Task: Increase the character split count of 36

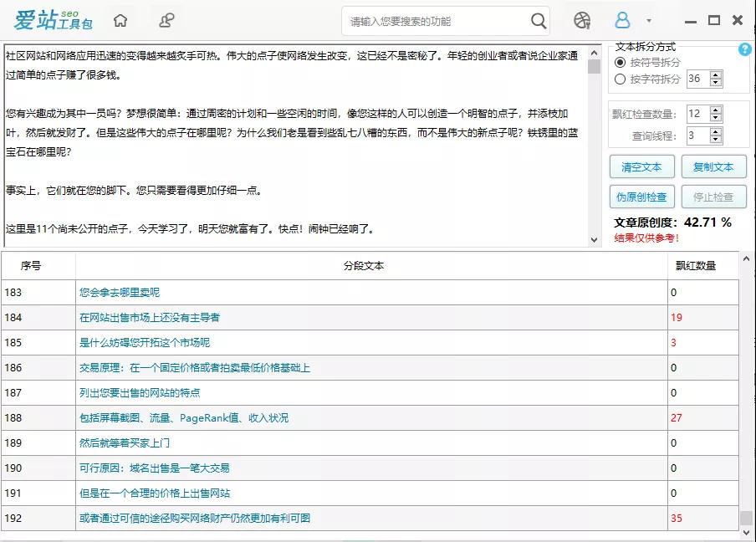Action: (x=716, y=75)
